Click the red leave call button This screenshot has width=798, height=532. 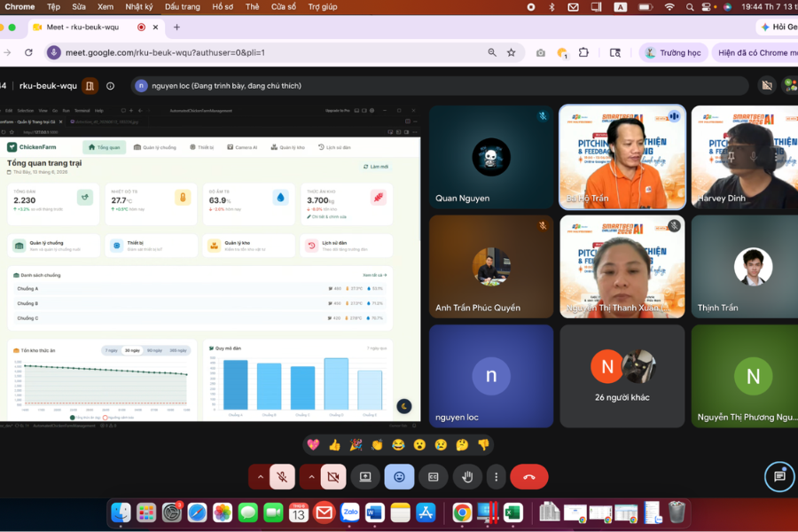pyautogui.click(x=528, y=477)
